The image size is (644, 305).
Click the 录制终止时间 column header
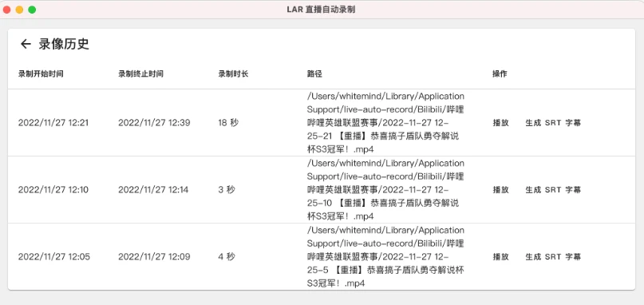(141, 74)
